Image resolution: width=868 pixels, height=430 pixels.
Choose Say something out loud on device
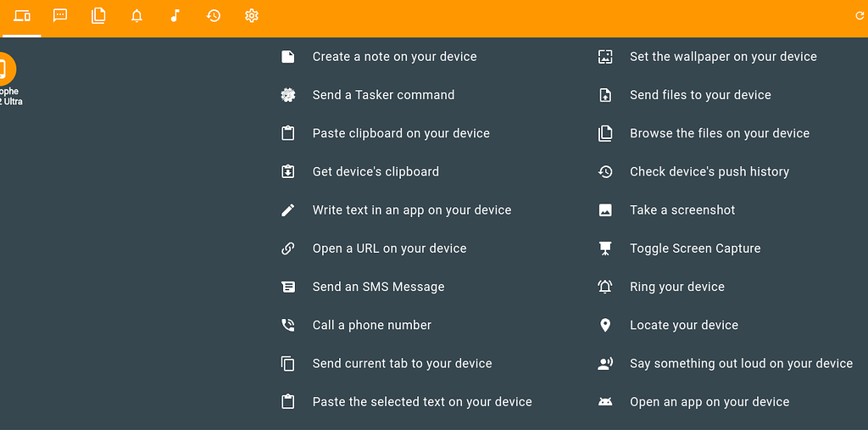pyautogui.click(x=741, y=364)
